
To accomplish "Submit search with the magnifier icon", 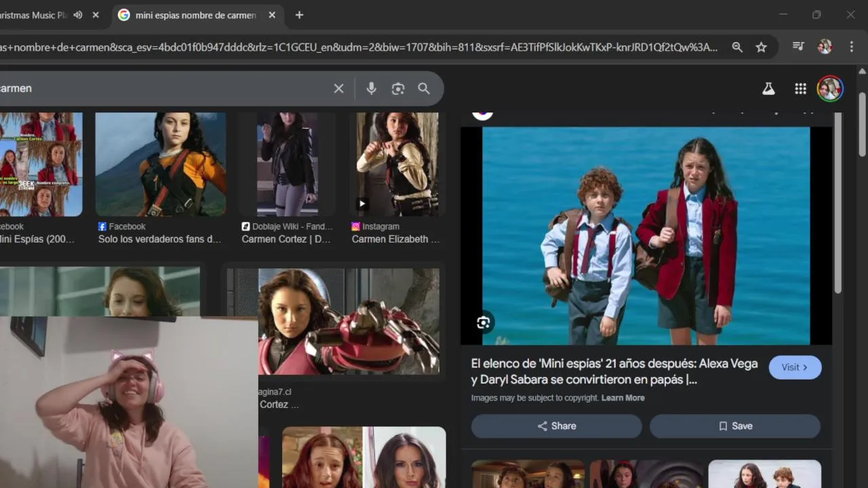I will (x=424, y=88).
